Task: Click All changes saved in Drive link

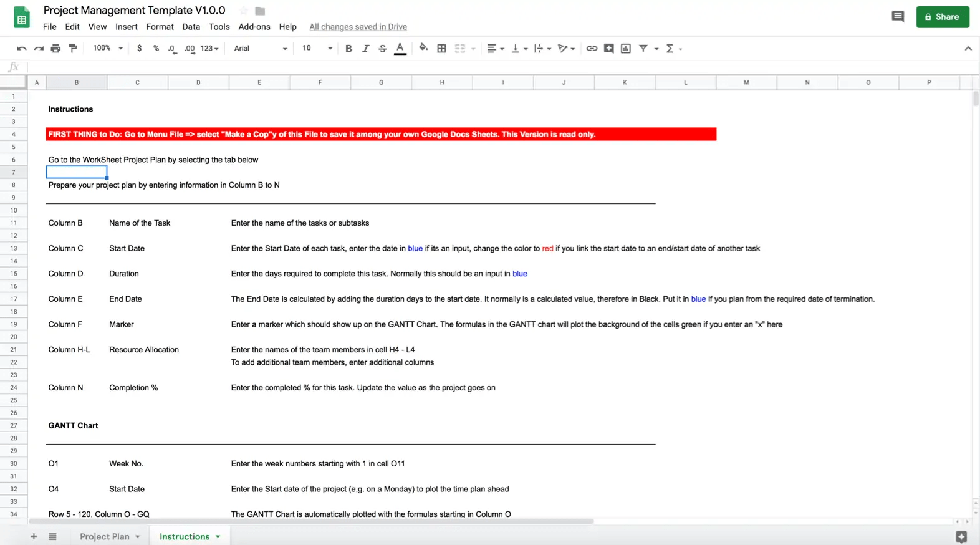Action: 358,27
